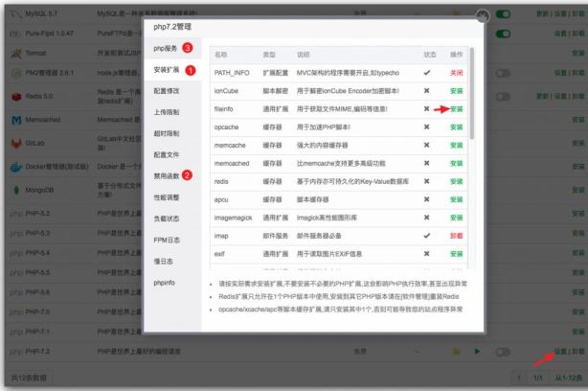Image resolution: width=588 pixels, height=391 pixels.
Task: Click the PATH_INFO status checkmark
Action: pyautogui.click(x=427, y=73)
